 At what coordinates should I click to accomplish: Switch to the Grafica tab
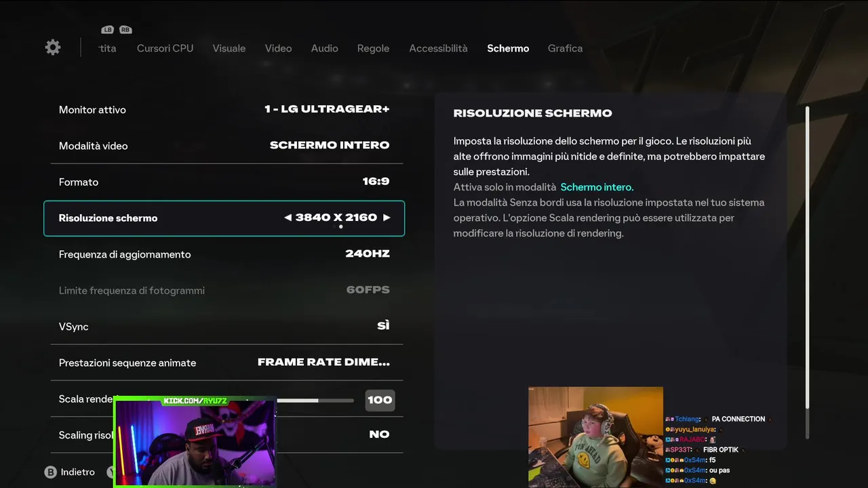point(565,48)
